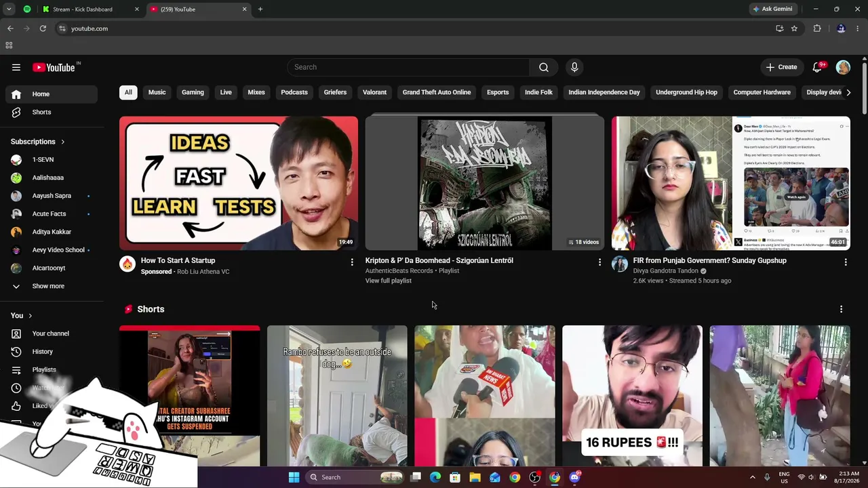Open OBS Studio from the taskbar

pos(534,477)
